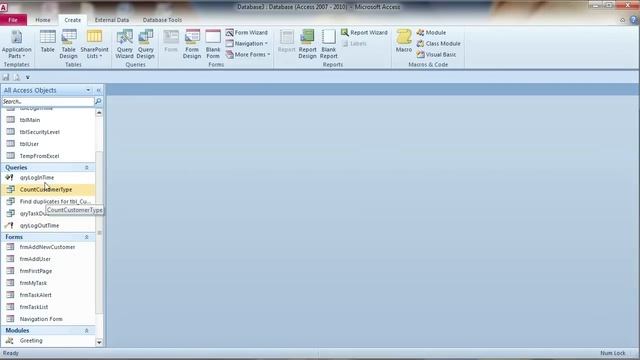The width and height of the screenshot is (640, 360).
Task: Launch the Query Wizard
Action: 124,44
